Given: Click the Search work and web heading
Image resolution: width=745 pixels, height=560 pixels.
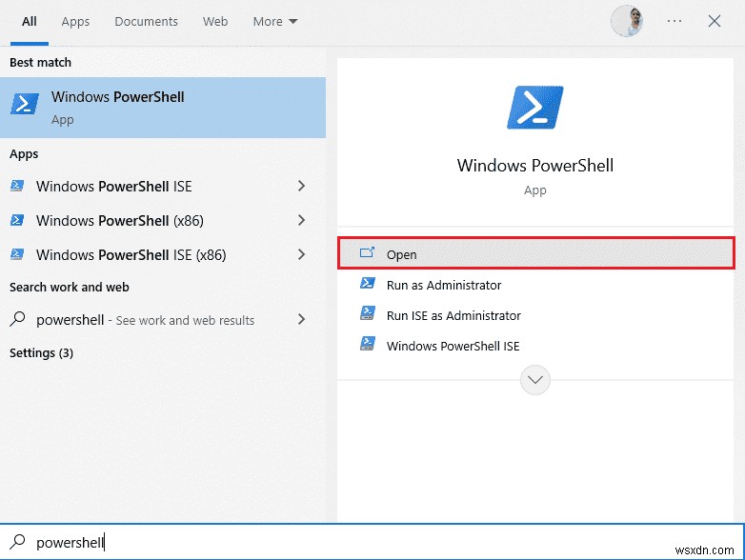Looking at the screenshot, I should [70, 287].
